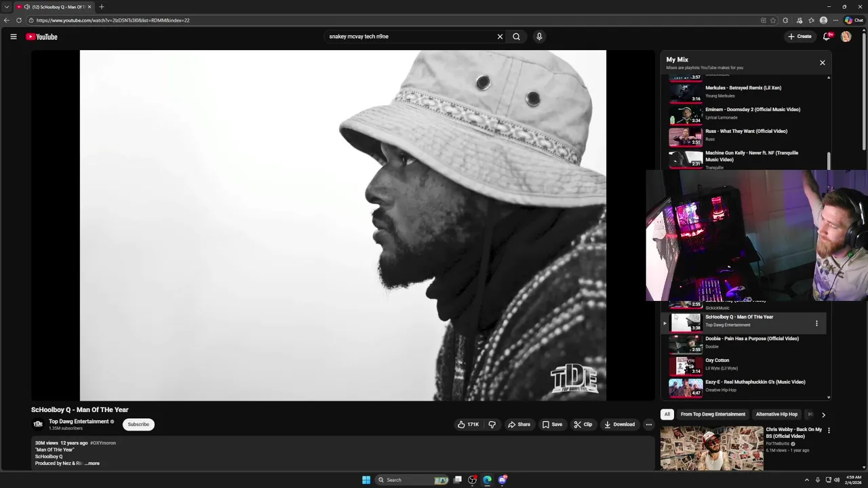Switch to the ScHoolboy Q browser tab
The width and height of the screenshot is (868, 488).
click(x=53, y=7)
